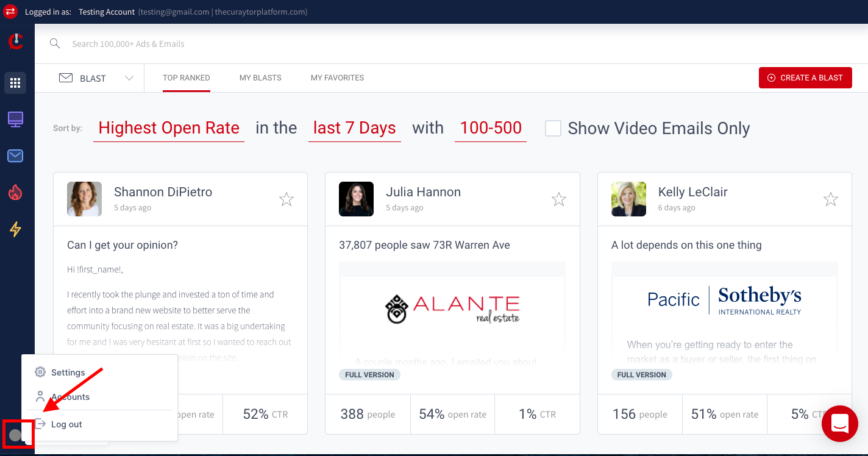The width and height of the screenshot is (868, 456).
Task: Click the 'Testing Account' name in top bar
Action: (x=107, y=12)
